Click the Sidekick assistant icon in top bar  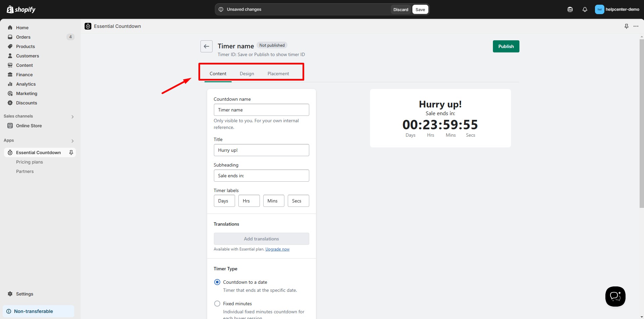[570, 9]
